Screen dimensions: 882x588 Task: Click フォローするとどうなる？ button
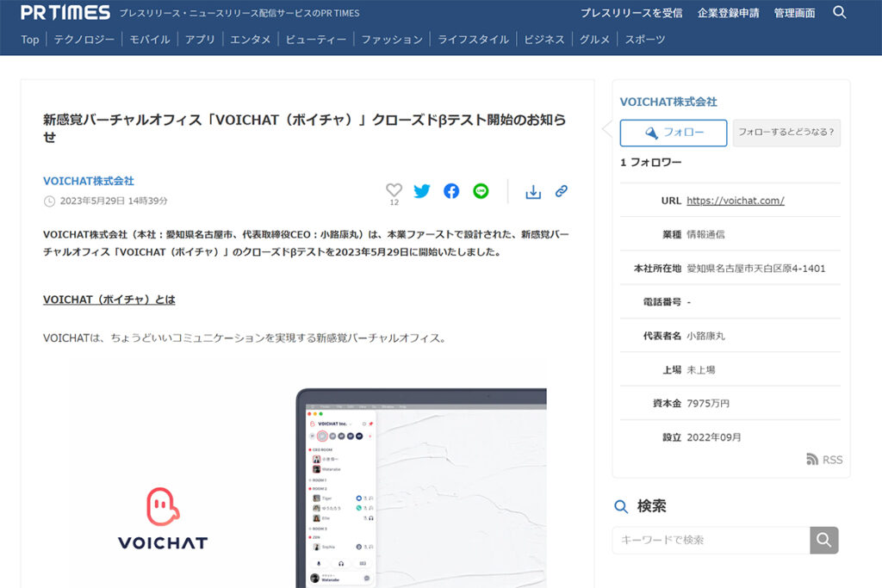click(786, 133)
